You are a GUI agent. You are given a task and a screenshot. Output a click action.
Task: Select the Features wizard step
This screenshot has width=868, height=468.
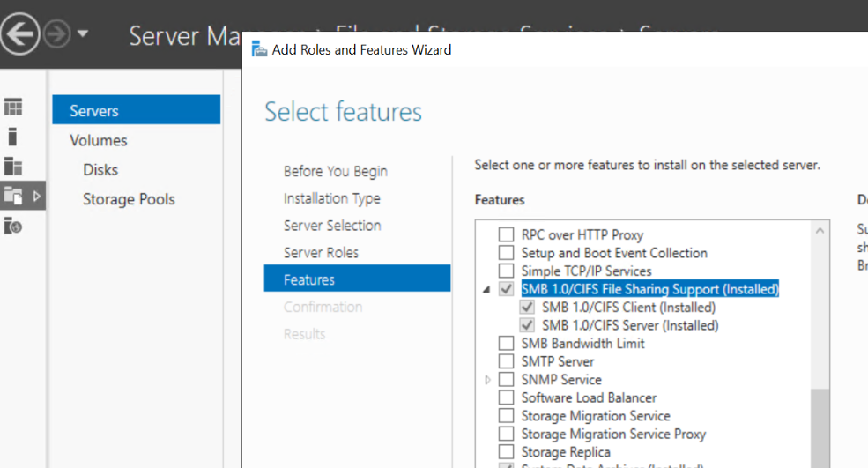(357, 279)
